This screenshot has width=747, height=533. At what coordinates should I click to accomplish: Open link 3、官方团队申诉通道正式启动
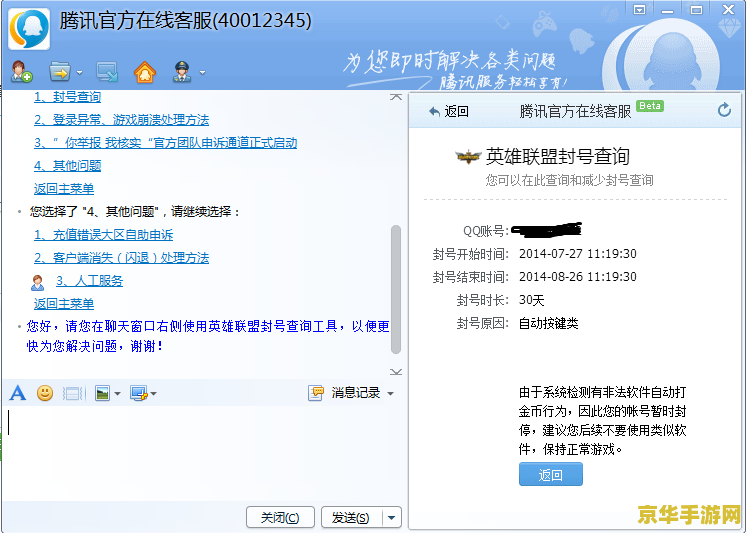165,142
